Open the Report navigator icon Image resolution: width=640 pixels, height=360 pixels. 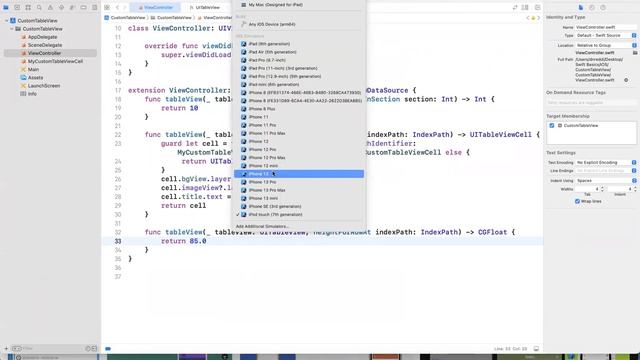click(94, 7)
